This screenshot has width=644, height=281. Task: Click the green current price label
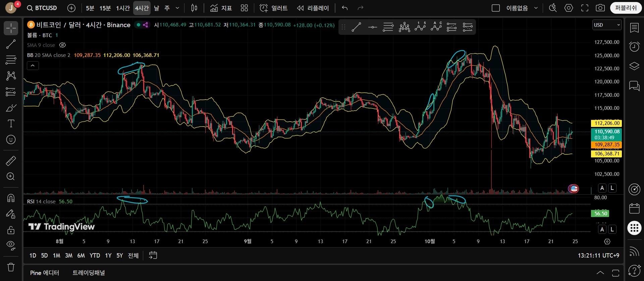tap(606, 134)
